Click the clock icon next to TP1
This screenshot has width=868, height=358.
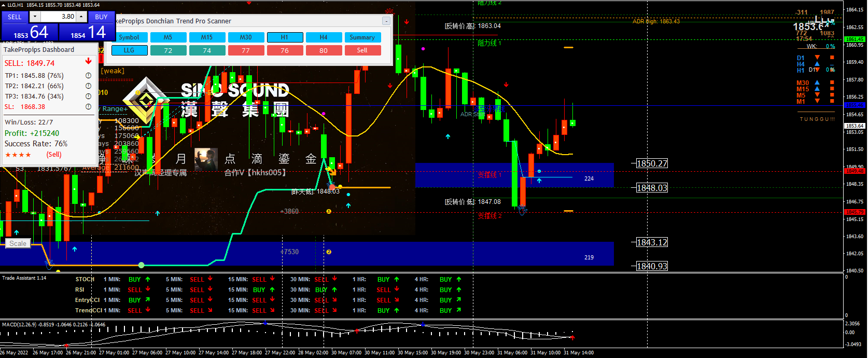point(88,76)
